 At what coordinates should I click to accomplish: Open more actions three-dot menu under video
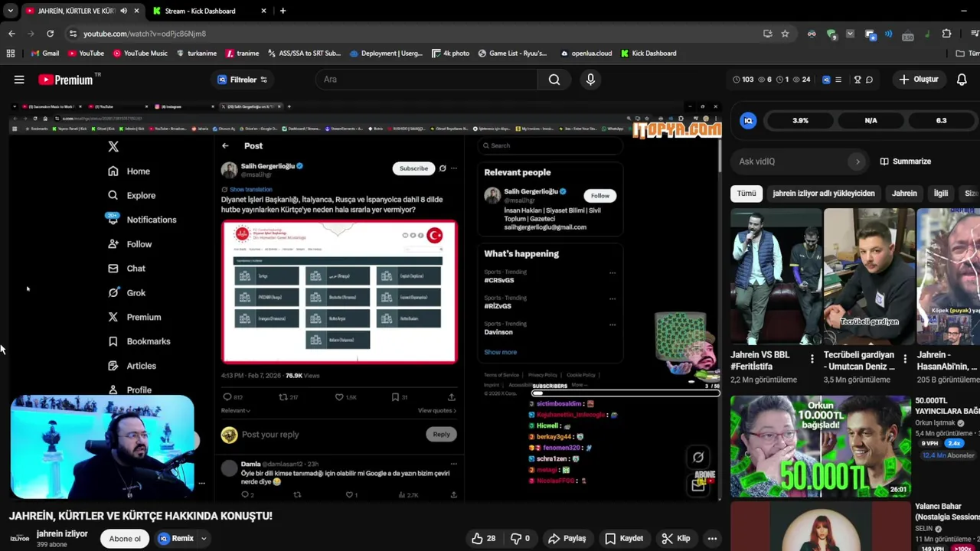712,539
